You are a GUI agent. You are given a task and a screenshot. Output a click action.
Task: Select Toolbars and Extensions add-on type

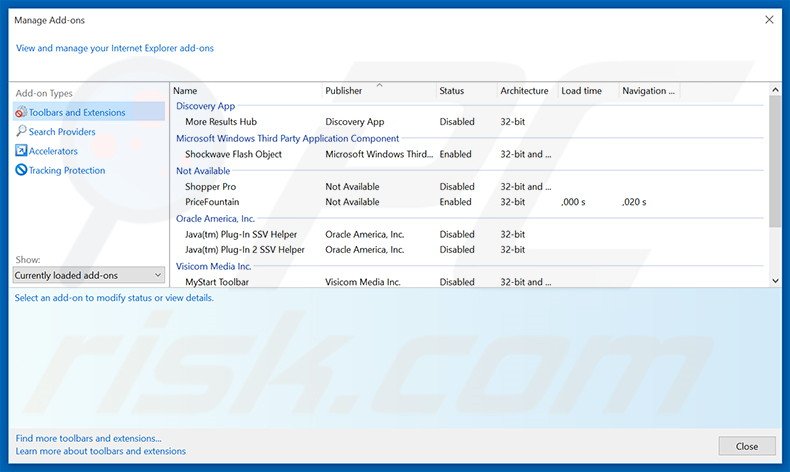[89, 112]
